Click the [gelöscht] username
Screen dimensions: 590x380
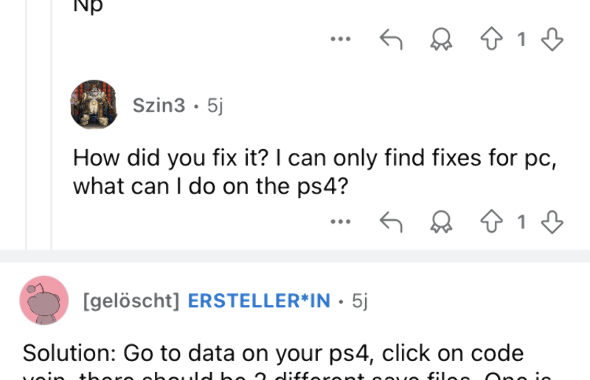131,301
